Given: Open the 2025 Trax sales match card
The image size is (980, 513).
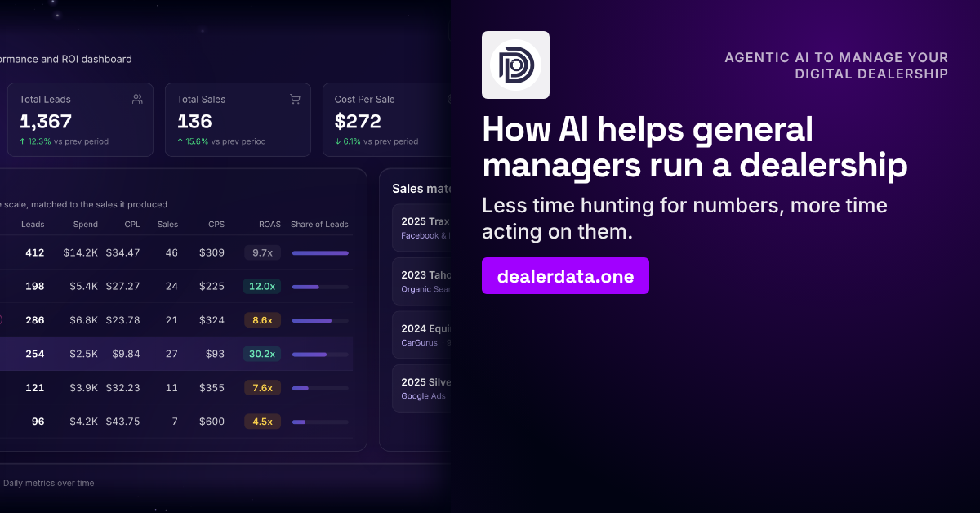Looking at the screenshot, I should click(421, 228).
